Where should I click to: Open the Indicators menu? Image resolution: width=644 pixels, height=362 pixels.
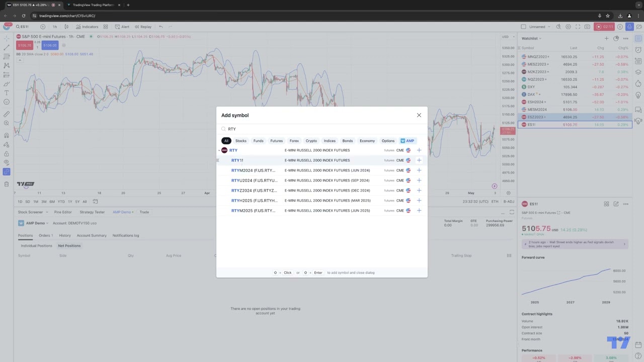(x=87, y=27)
